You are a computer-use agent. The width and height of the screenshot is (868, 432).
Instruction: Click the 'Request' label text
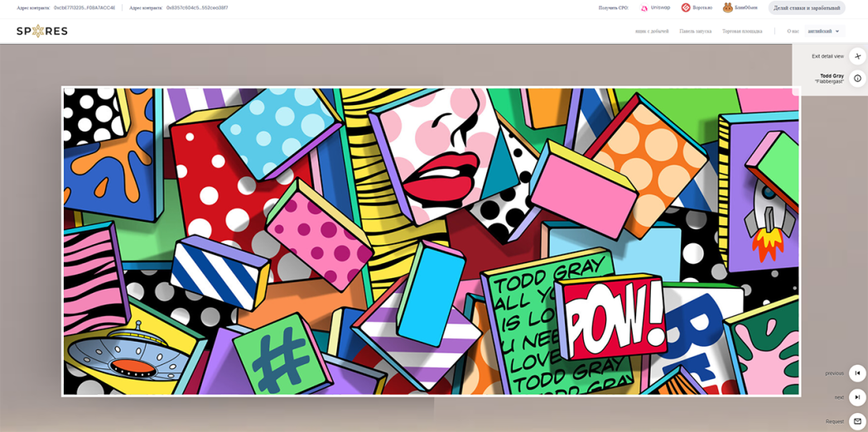pyautogui.click(x=835, y=421)
